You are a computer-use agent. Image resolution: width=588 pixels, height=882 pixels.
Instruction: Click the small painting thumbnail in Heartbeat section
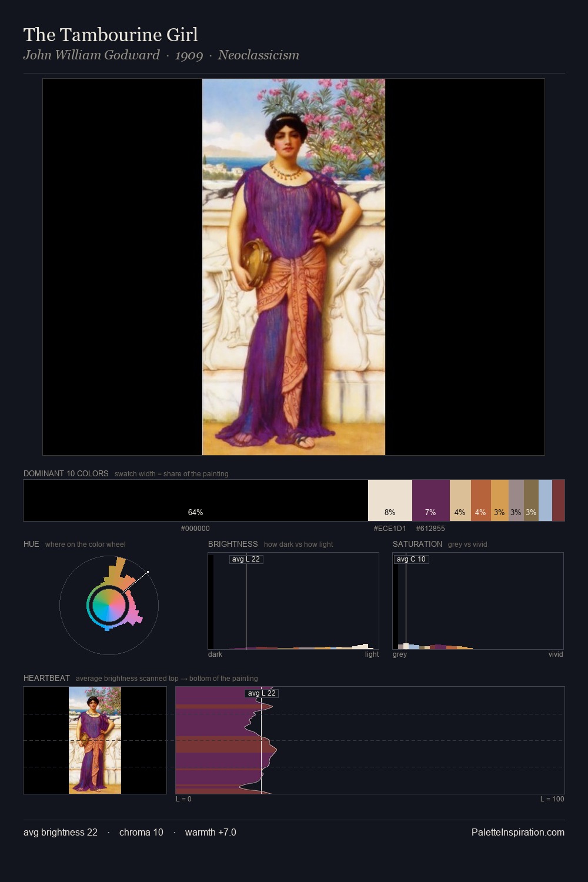(x=95, y=740)
